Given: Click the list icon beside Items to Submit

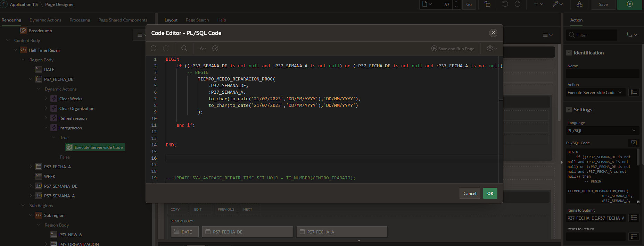Looking at the screenshot, I should [x=634, y=218].
